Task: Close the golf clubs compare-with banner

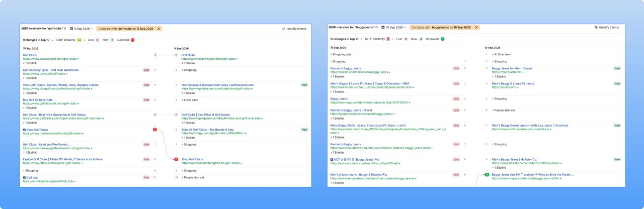Action: pos(158,29)
